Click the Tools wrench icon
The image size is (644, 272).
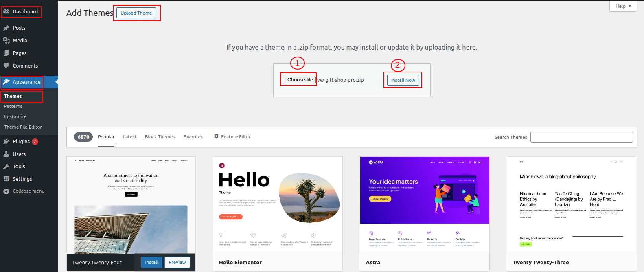[6, 166]
